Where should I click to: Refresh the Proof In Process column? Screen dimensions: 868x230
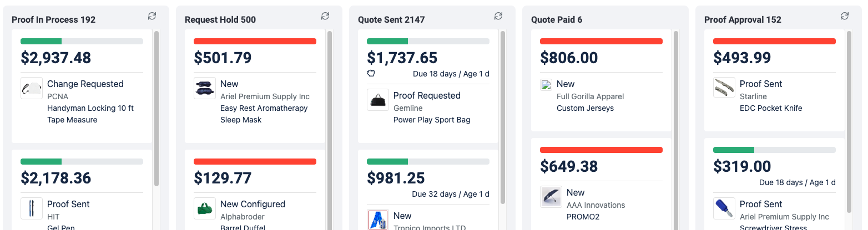point(152,16)
